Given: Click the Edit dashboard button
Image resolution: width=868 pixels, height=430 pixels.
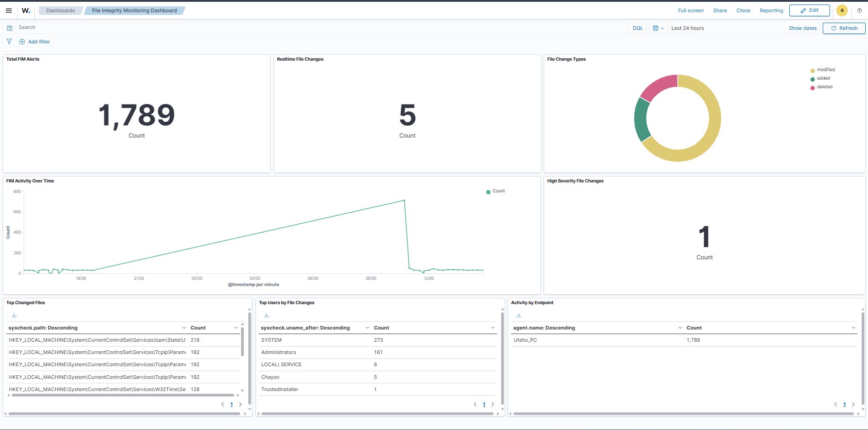Looking at the screenshot, I should (x=809, y=10).
